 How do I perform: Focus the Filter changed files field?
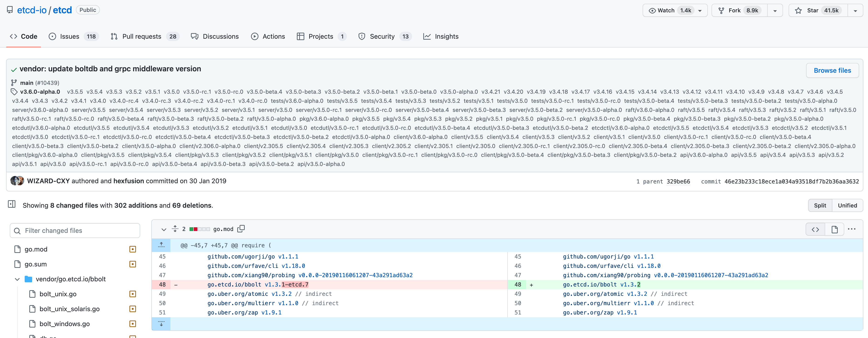click(75, 231)
